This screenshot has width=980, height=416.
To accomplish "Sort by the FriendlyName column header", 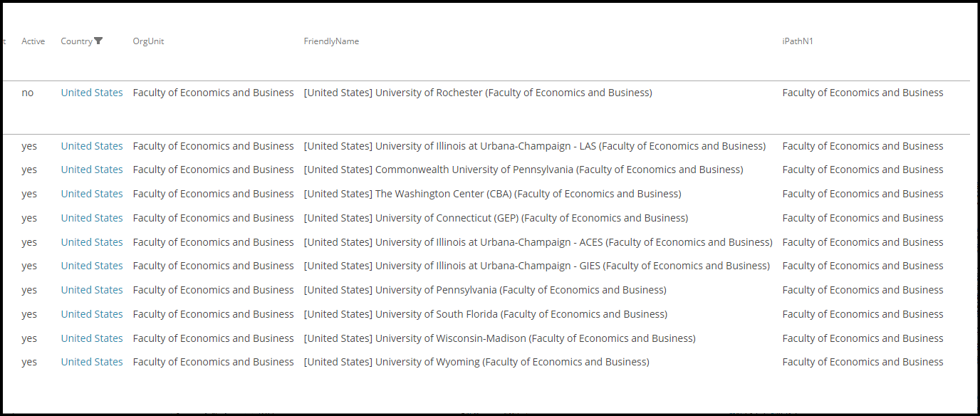I will [331, 41].
